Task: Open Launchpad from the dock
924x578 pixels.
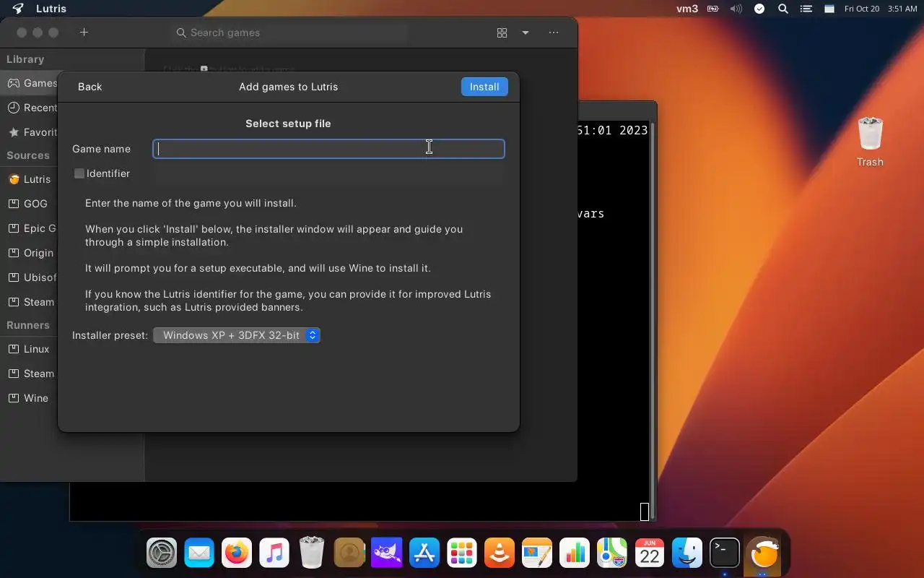Action: coord(462,554)
